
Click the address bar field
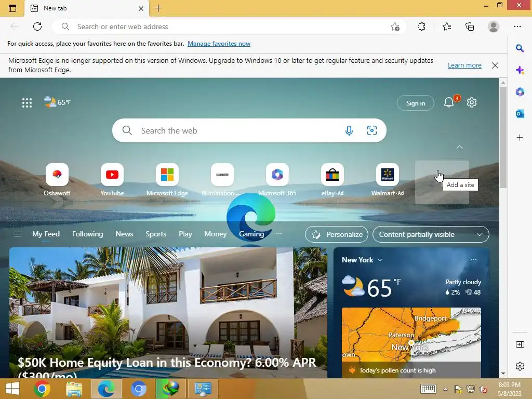tap(229, 26)
